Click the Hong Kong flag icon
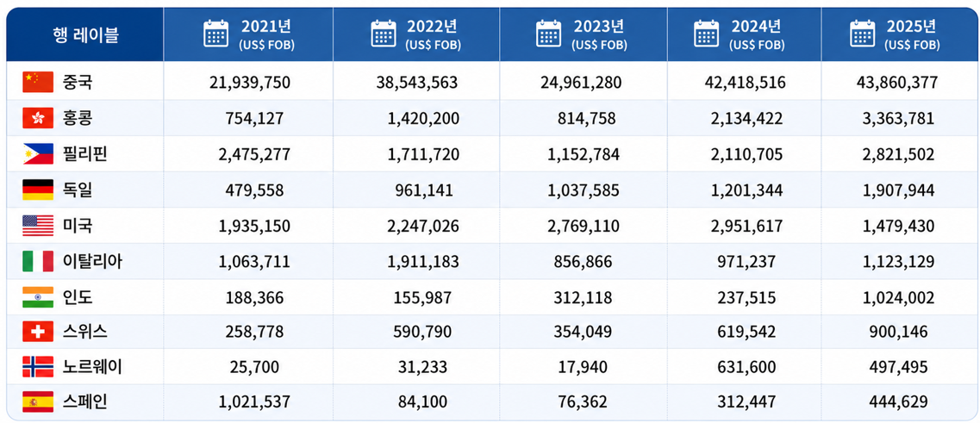 click(38, 118)
